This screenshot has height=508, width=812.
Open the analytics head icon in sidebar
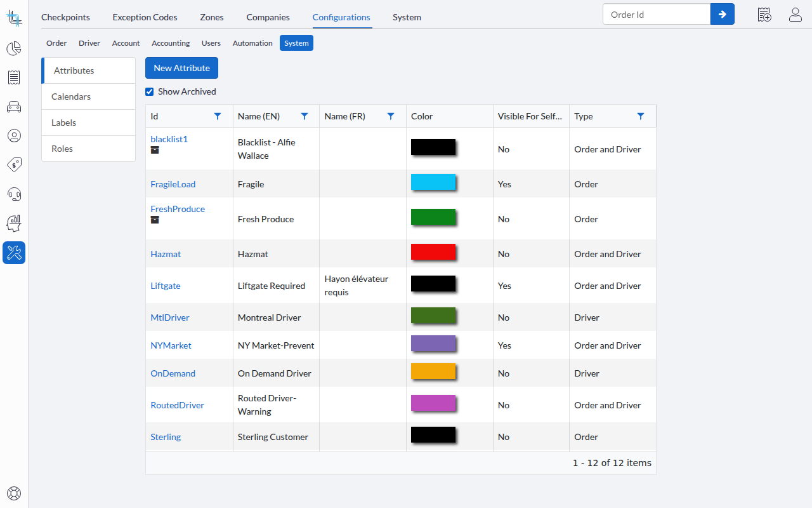(x=14, y=224)
